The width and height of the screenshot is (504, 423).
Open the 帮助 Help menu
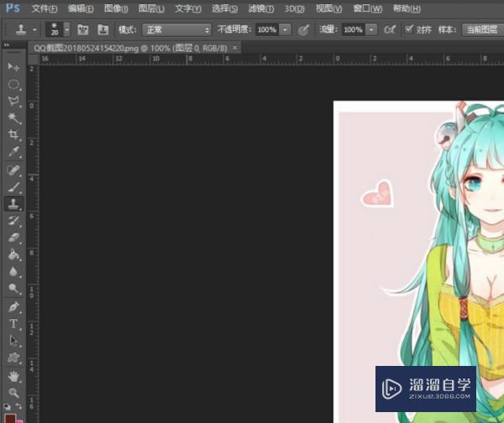click(407, 8)
